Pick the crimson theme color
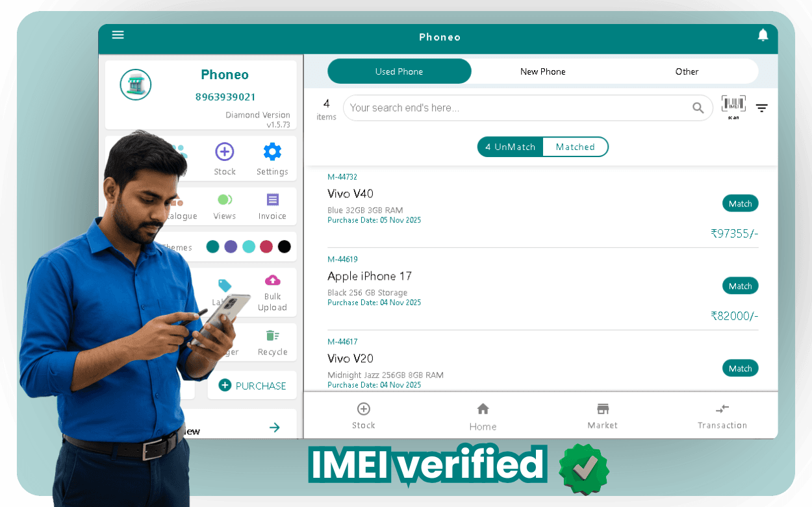The width and height of the screenshot is (812, 507). (266, 247)
